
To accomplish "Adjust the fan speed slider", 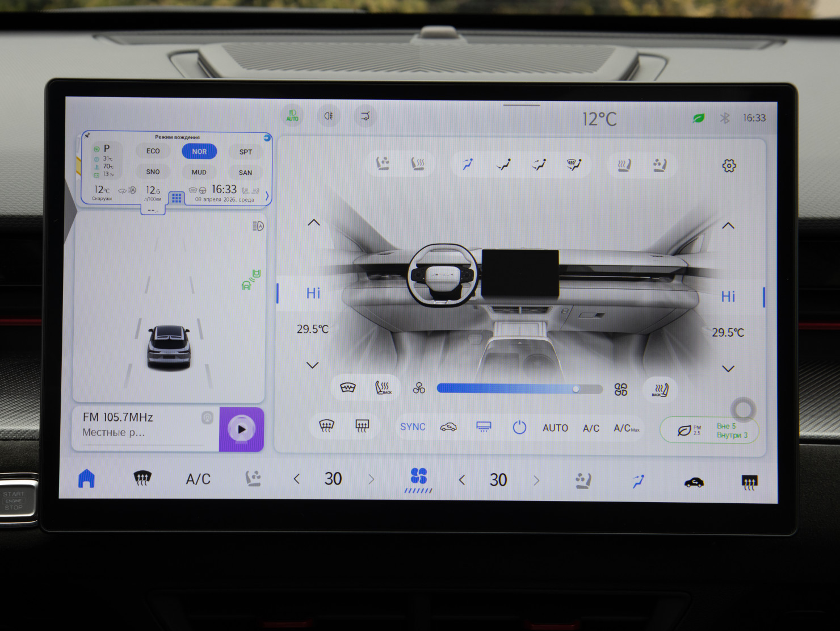I will pos(519,389).
